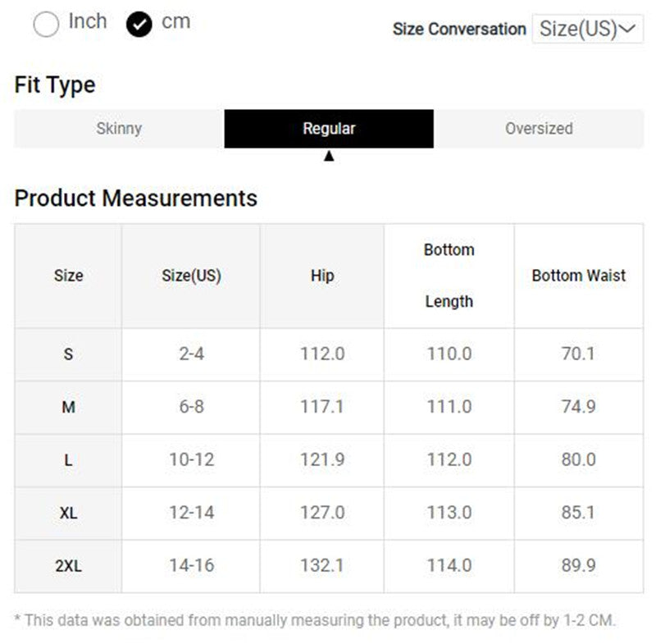This screenshot has height=644, width=656.
Task: Click the Size Conversation label
Action: pyautogui.click(x=459, y=30)
